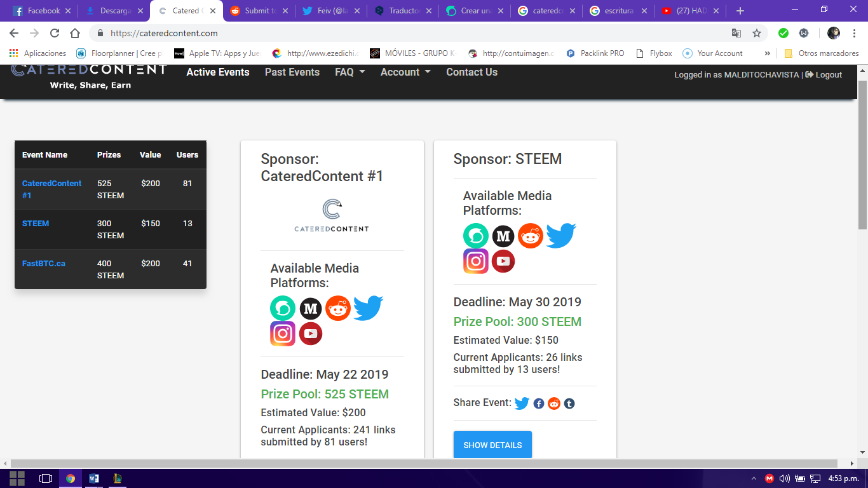Viewport: 868px width, 488px height.
Task: Switch to the Feiv Twitter tab
Action: 331,11
